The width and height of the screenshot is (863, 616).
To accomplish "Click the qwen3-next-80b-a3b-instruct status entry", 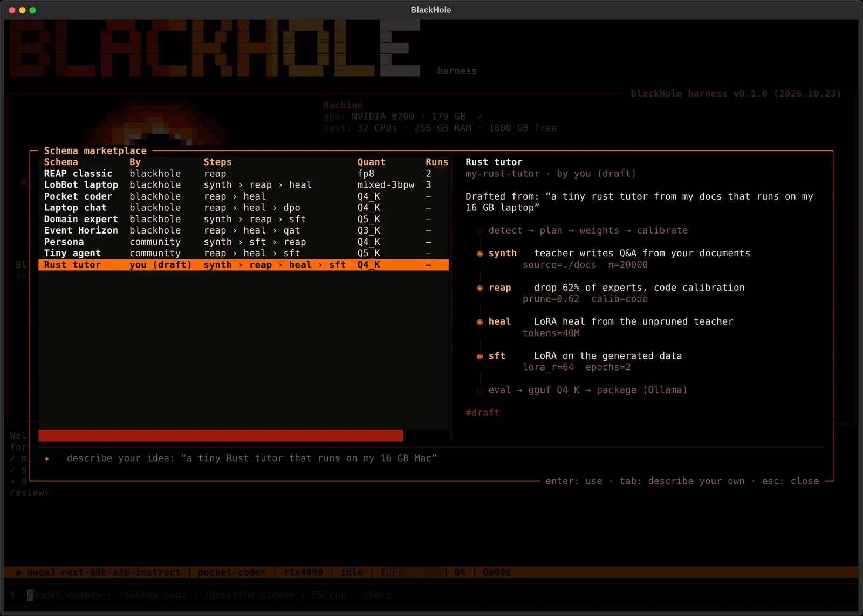I will (x=104, y=572).
